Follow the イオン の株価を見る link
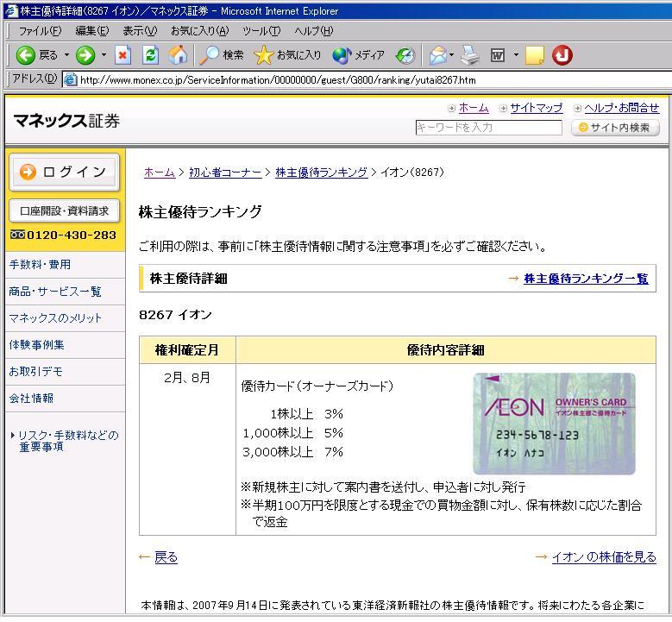The width and height of the screenshot is (672, 622). tap(603, 557)
